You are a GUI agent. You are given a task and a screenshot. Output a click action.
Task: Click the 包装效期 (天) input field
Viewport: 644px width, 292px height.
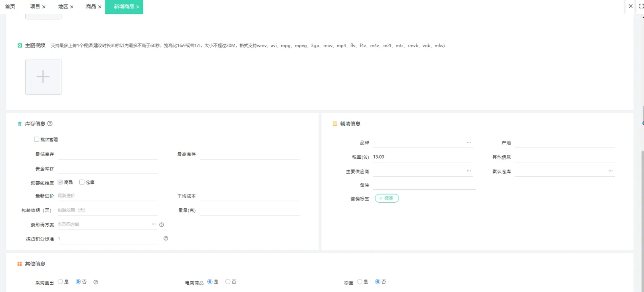click(x=107, y=210)
